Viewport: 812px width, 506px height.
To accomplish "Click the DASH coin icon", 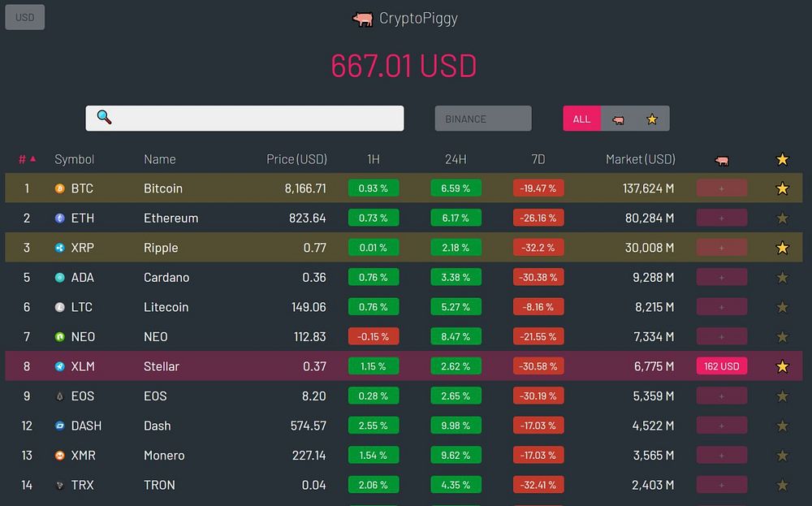I will point(60,426).
